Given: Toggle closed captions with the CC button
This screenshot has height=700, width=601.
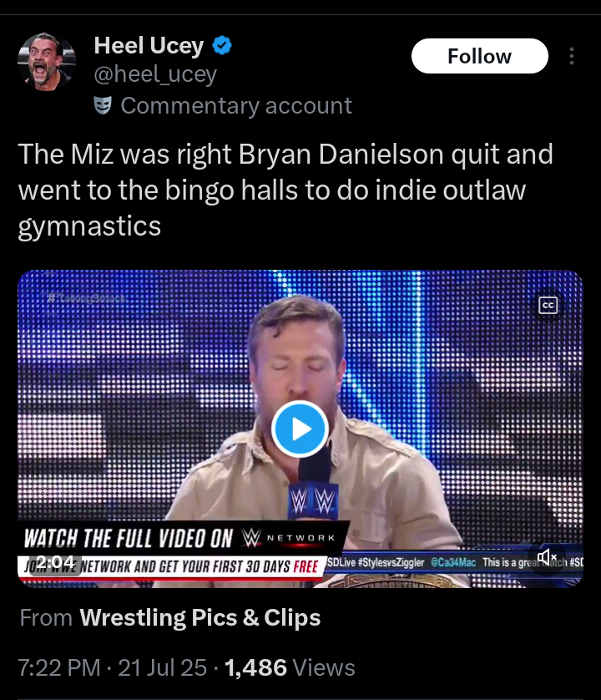Looking at the screenshot, I should [548, 306].
